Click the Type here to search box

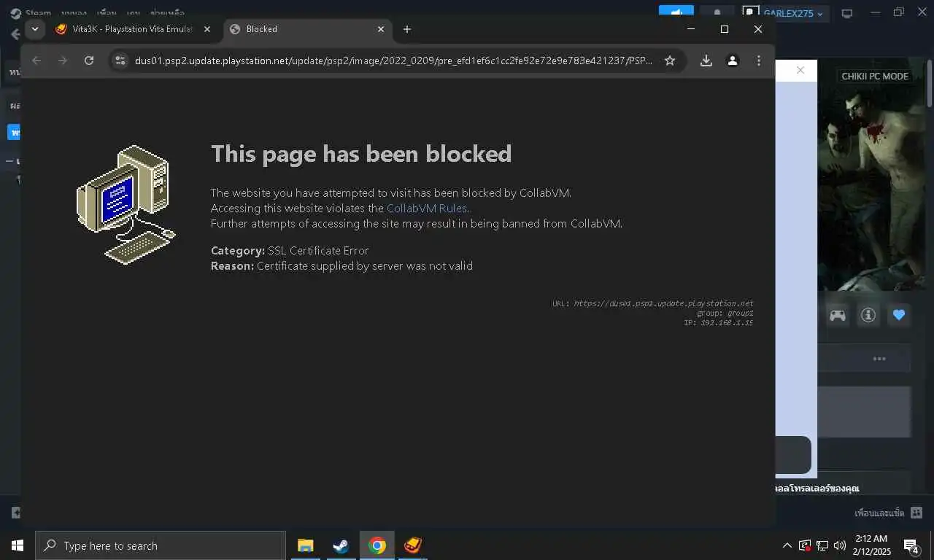[161, 545]
